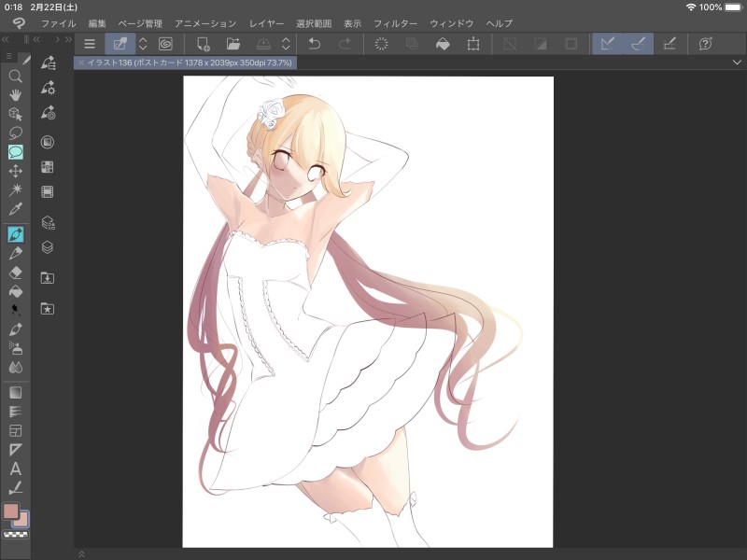Open the Layer stack palette
Screen dimensions: 747x560
[x=48, y=247]
